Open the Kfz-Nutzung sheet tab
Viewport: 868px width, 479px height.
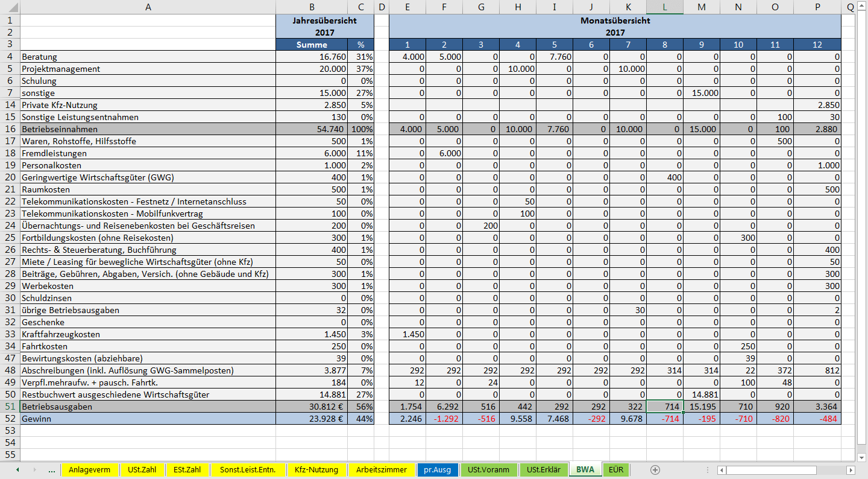(316, 470)
